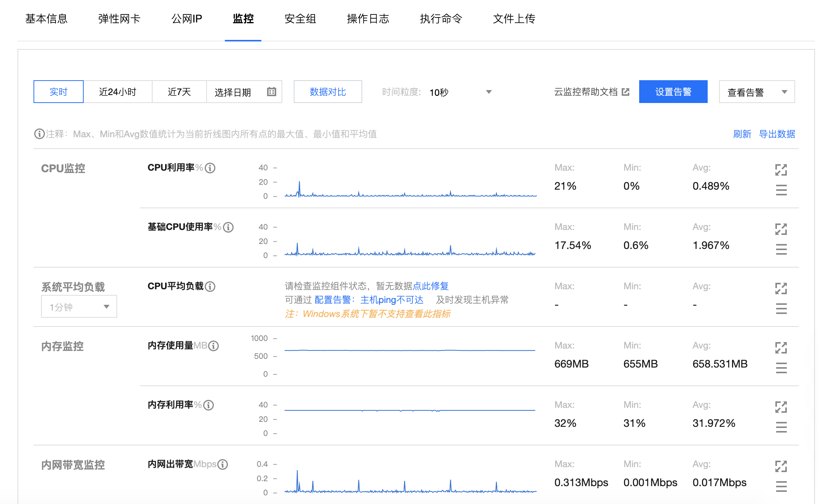The width and height of the screenshot is (818, 504).
Task: Expand the 基础CPU使用率 chart to fullscreen
Action: [781, 229]
